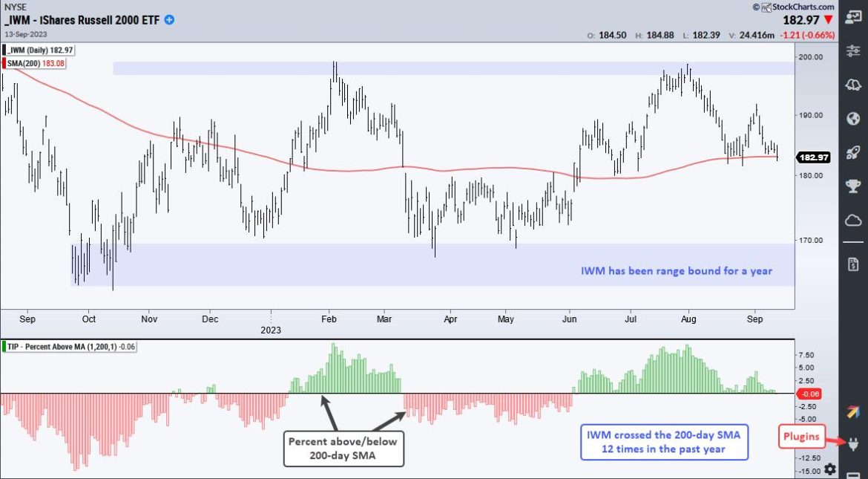Viewport: 868px width, 479px height.
Task: Open the gear icon below the indicator panel
Action: point(829,468)
